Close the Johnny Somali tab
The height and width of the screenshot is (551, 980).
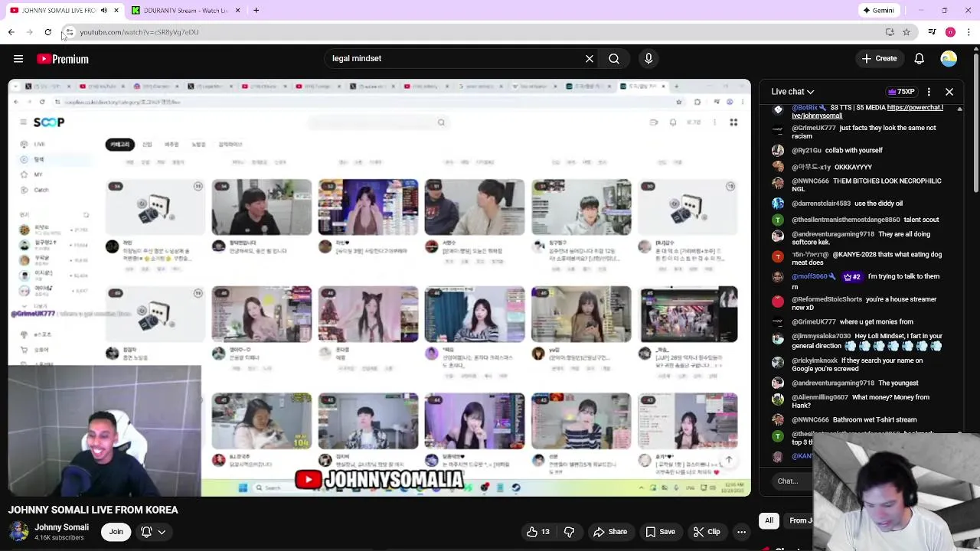(x=116, y=11)
